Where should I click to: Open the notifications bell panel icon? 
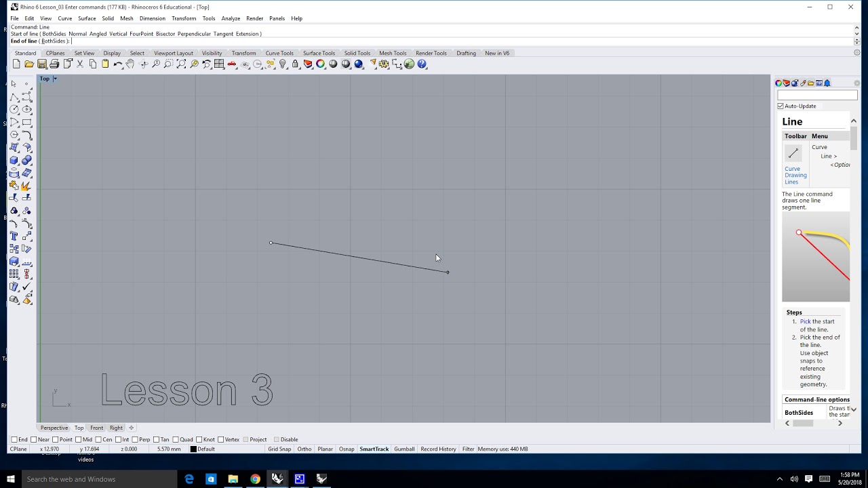point(827,83)
